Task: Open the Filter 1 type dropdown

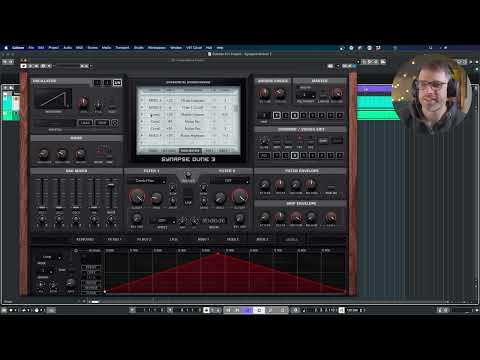Action: 146,181
